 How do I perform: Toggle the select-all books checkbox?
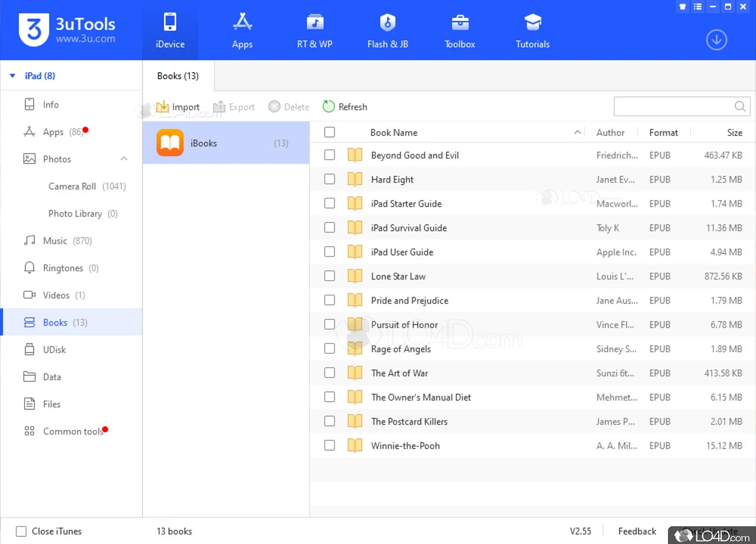pos(330,132)
